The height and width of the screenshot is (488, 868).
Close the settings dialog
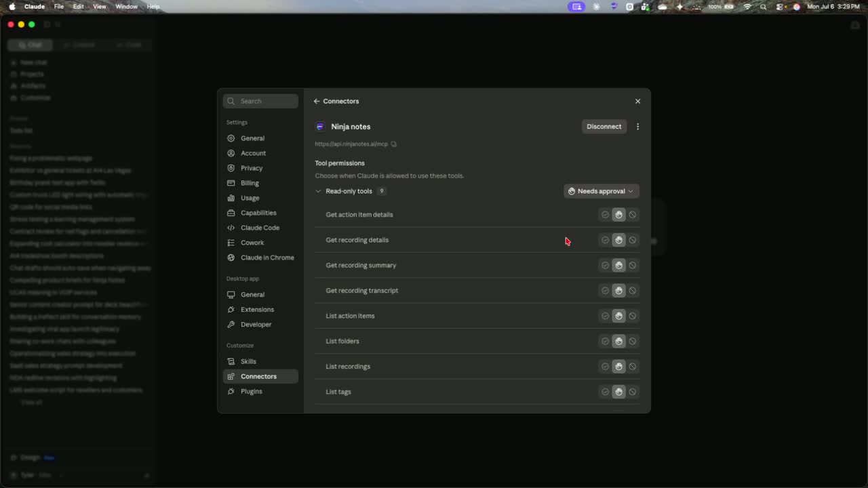click(637, 101)
